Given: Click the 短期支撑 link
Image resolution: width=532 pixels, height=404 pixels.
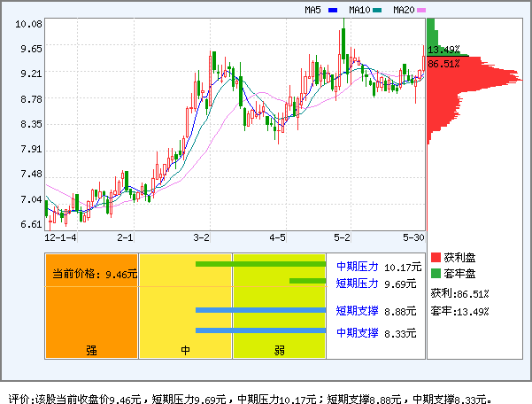Looking at the screenshot, I should click(358, 311).
